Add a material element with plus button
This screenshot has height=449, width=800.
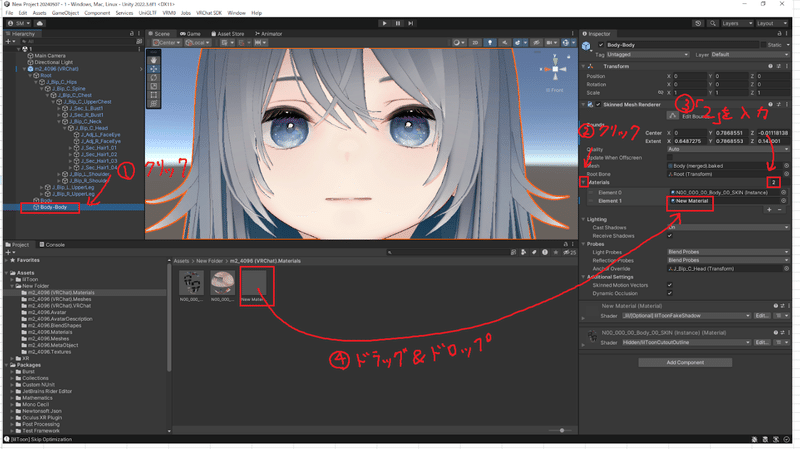(x=769, y=210)
